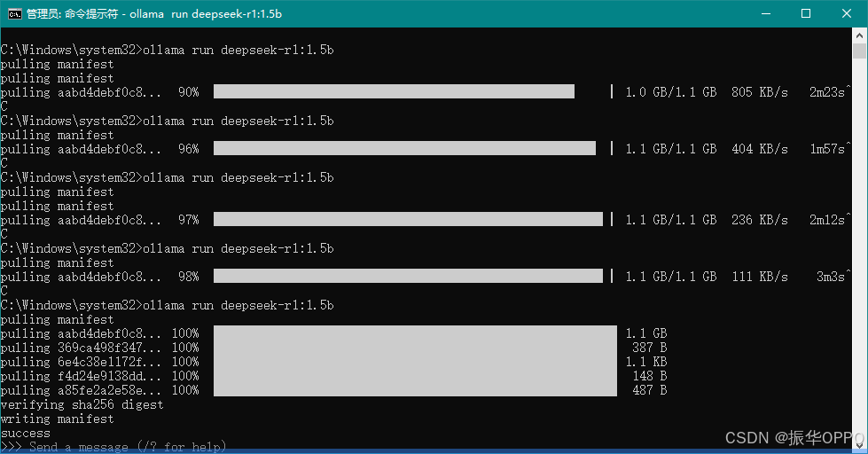Screen dimensions: 868x454
Task: Click the vertical scrollbar thumb
Action: (859, 51)
